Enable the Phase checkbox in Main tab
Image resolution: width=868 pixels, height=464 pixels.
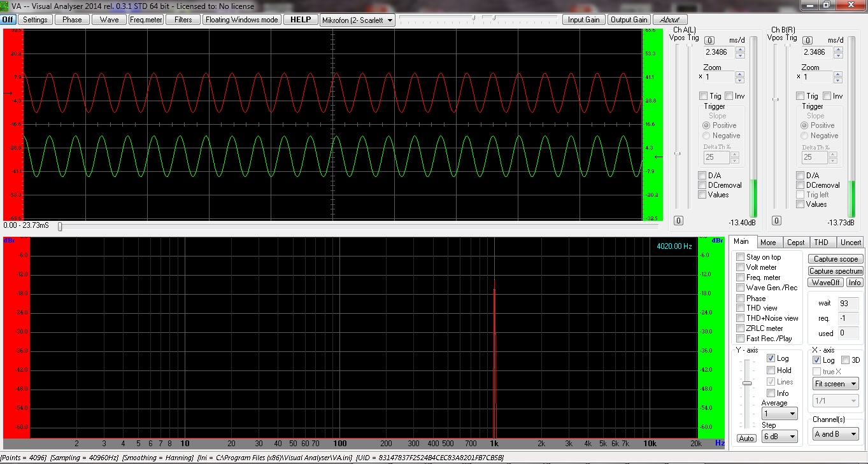(741, 298)
